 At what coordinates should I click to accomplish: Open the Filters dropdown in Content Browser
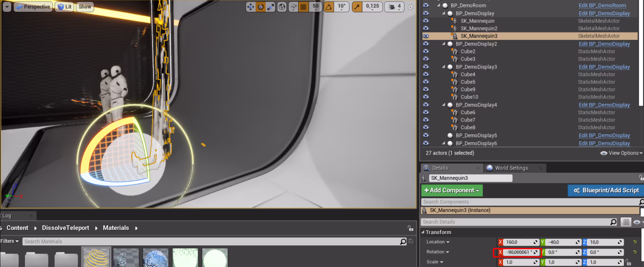pyautogui.click(x=9, y=241)
